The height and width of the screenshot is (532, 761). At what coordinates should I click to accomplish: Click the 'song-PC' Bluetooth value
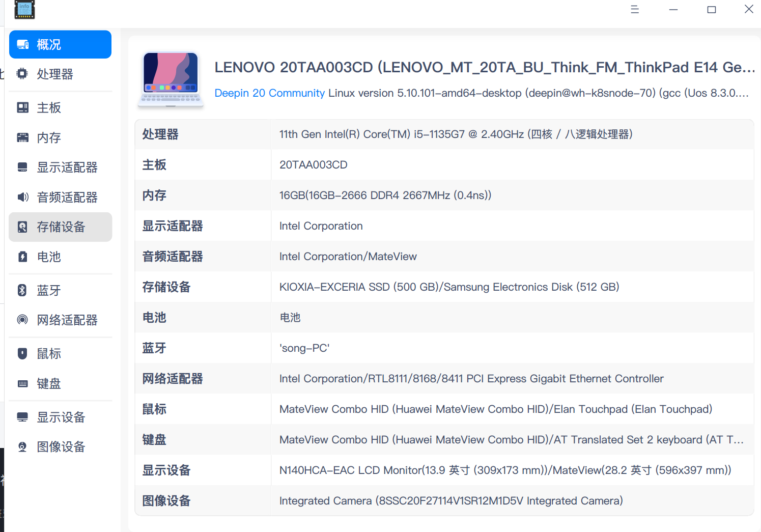(x=304, y=348)
